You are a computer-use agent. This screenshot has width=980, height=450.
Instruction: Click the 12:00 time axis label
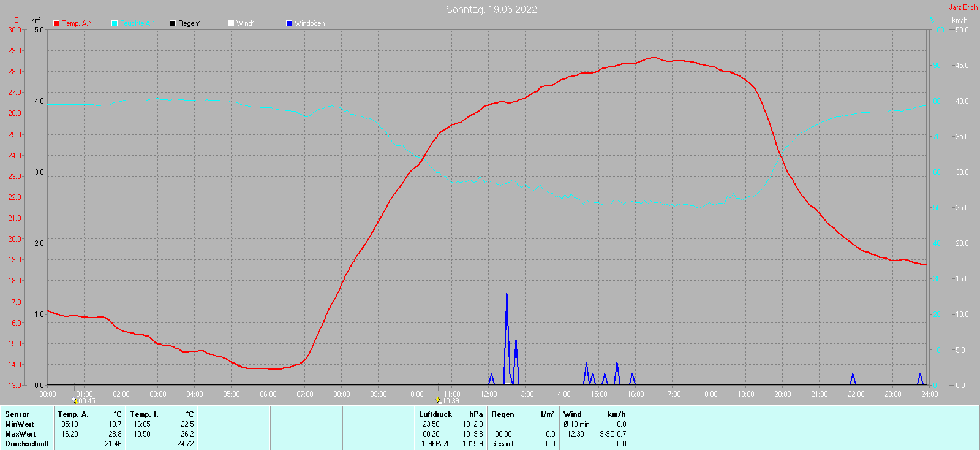pyautogui.click(x=488, y=394)
